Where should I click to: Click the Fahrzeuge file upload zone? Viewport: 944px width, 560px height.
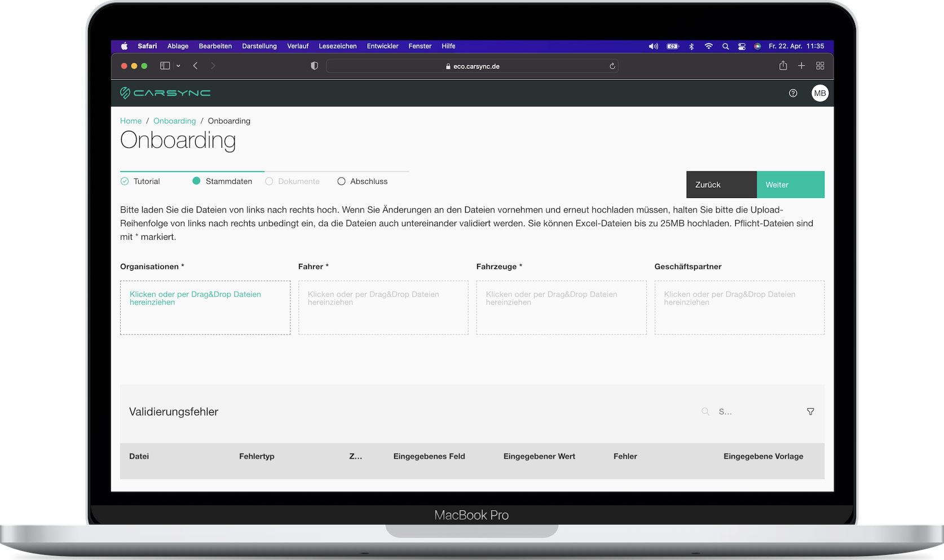[562, 308]
